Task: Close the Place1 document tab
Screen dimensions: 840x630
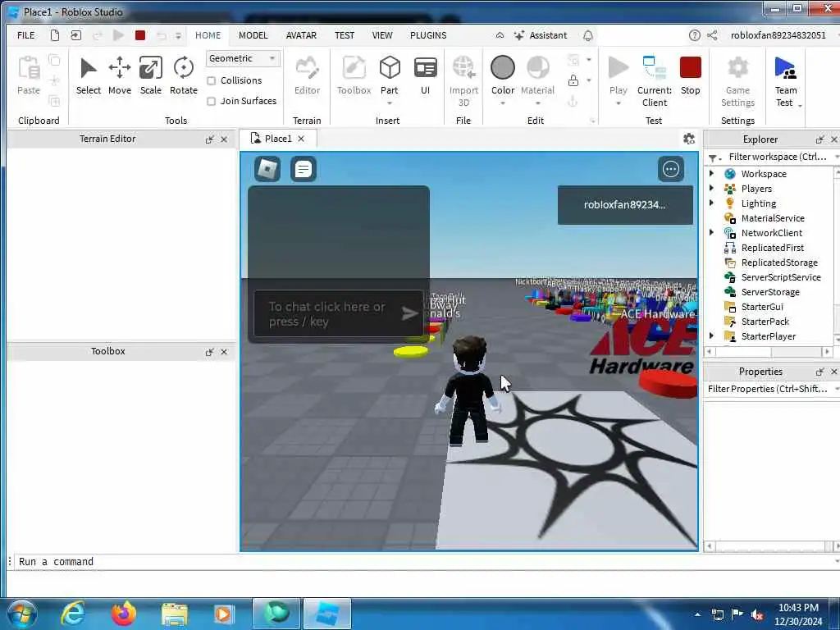Action: click(301, 139)
